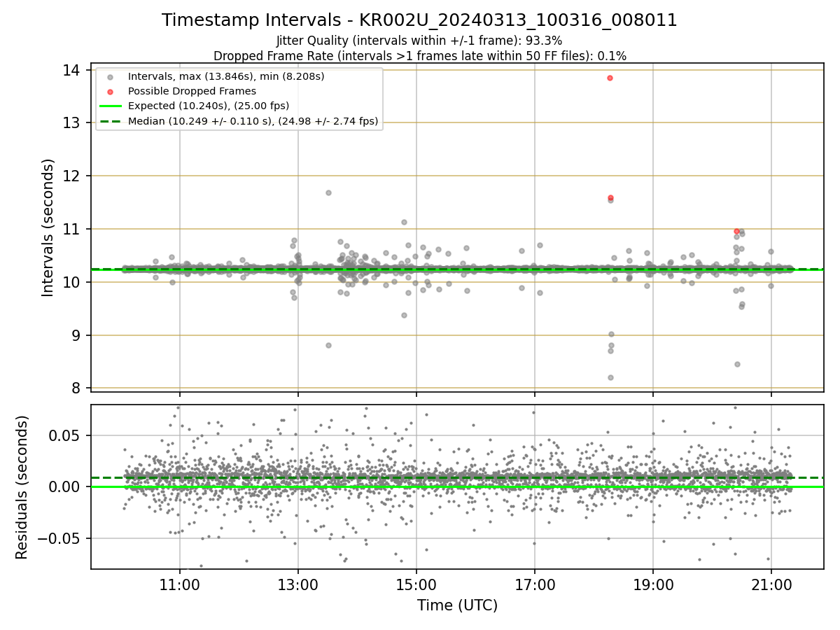This screenshot has width=840, height=630.
Task: Click the '13:00' time tick label
Action: 298,584
